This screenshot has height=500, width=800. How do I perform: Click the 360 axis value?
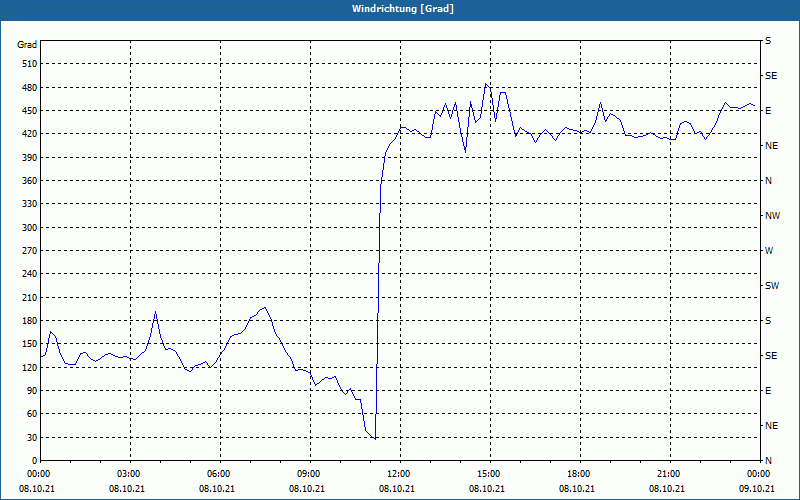(30, 181)
